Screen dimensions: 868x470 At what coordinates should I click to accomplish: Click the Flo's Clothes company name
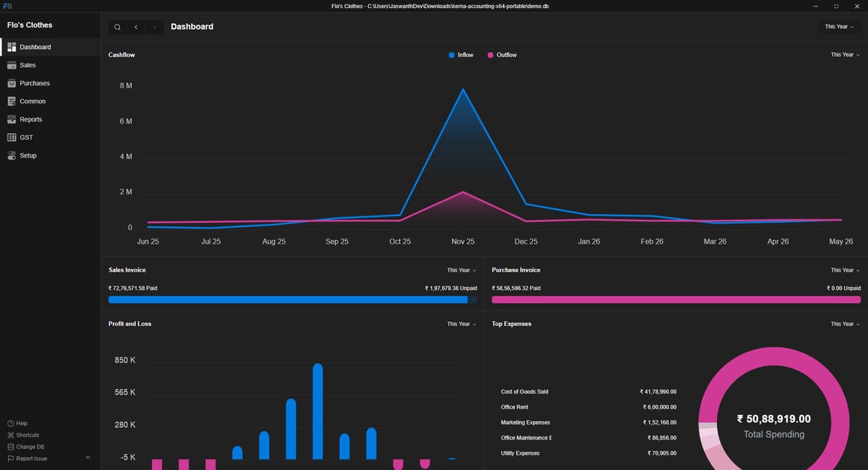[x=30, y=25]
